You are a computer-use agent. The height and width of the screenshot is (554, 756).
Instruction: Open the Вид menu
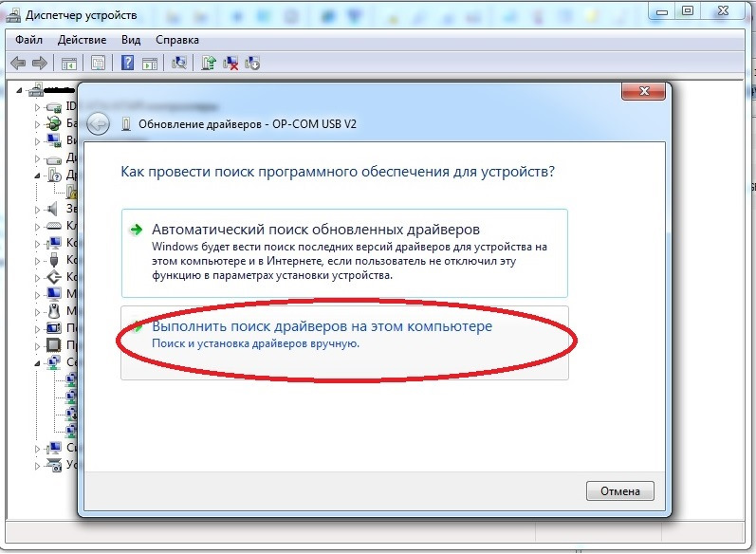[x=131, y=40]
